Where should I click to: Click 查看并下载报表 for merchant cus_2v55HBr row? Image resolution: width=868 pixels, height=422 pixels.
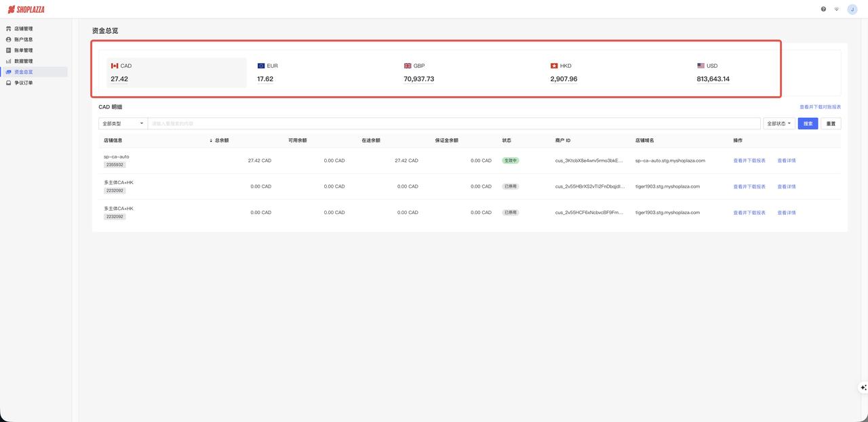749,186
